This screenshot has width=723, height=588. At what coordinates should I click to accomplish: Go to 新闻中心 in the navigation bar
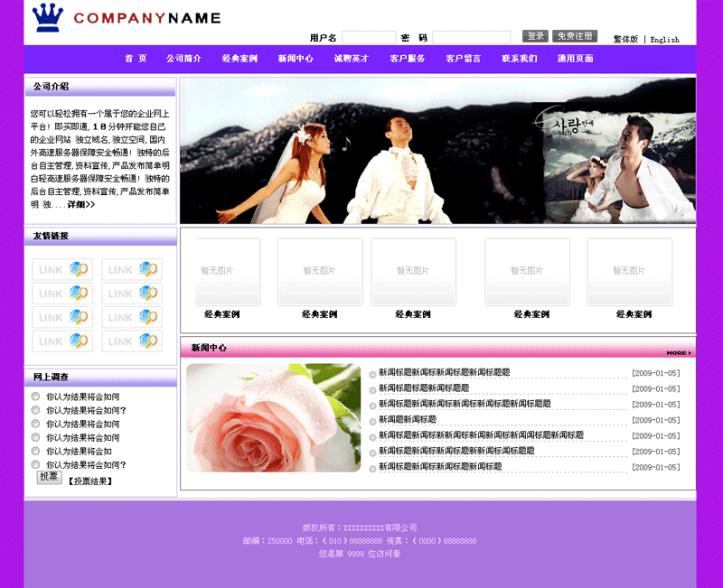pyautogui.click(x=296, y=59)
